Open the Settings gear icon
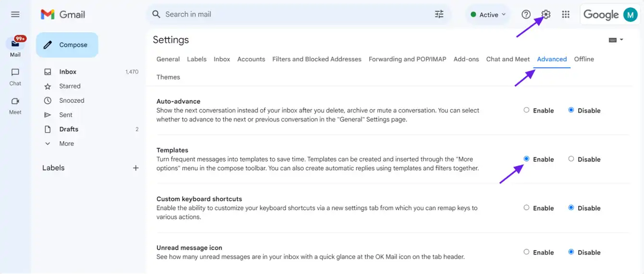 546,14
